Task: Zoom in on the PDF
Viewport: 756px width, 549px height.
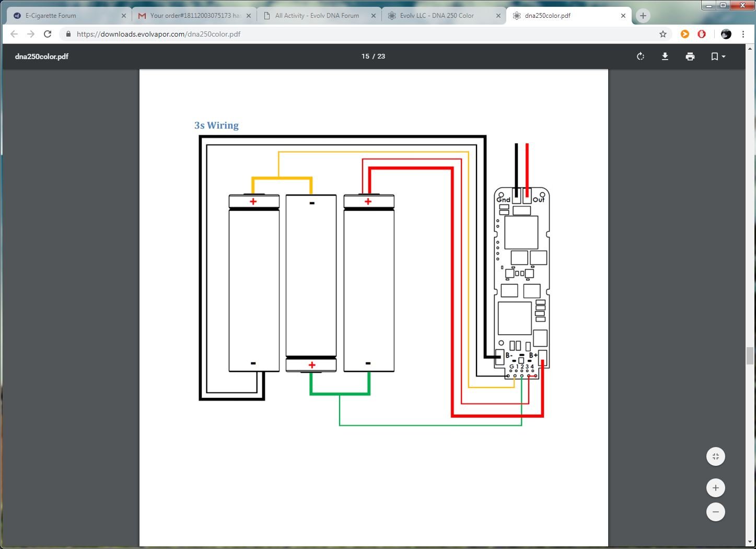Action: tap(716, 488)
